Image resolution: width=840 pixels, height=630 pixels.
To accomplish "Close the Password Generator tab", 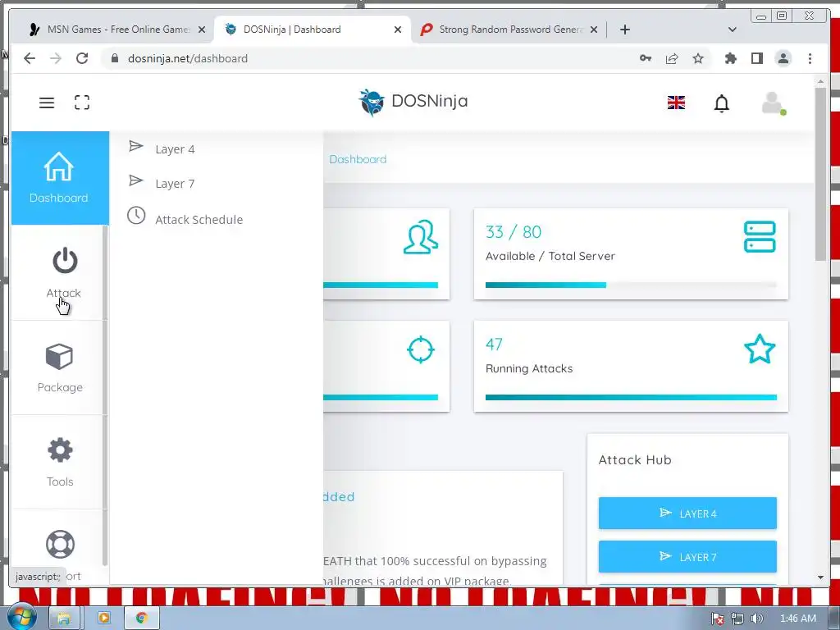I will point(594,30).
